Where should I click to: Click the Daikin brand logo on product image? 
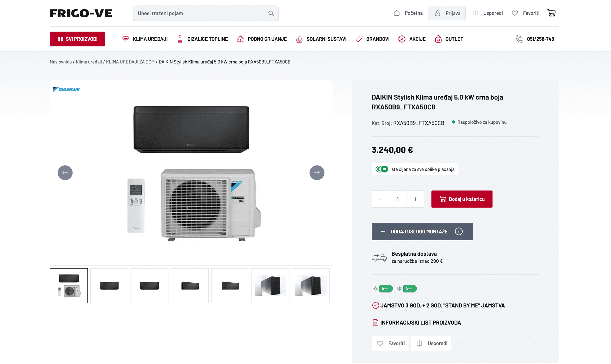(66, 89)
